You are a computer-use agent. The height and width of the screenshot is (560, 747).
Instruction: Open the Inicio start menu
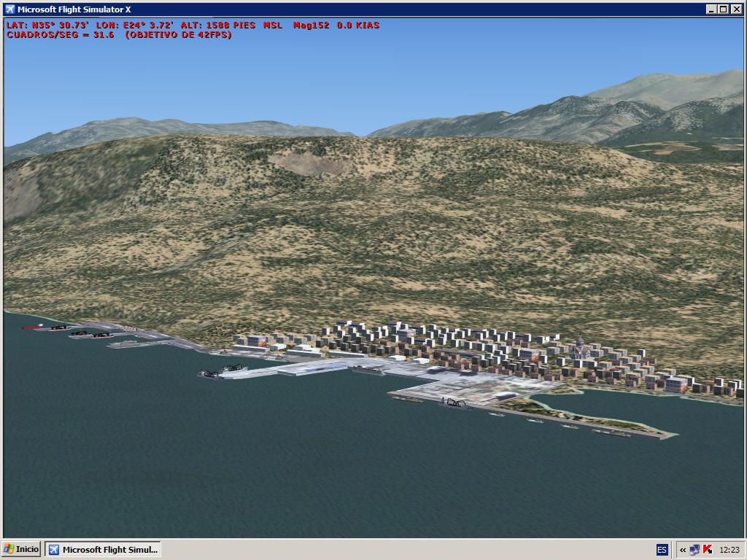coord(21,549)
